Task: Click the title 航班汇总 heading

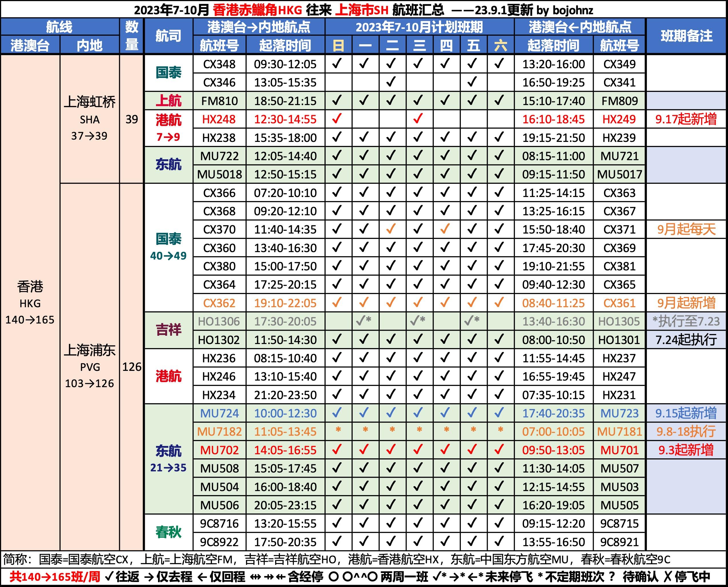Action: pyautogui.click(x=418, y=10)
